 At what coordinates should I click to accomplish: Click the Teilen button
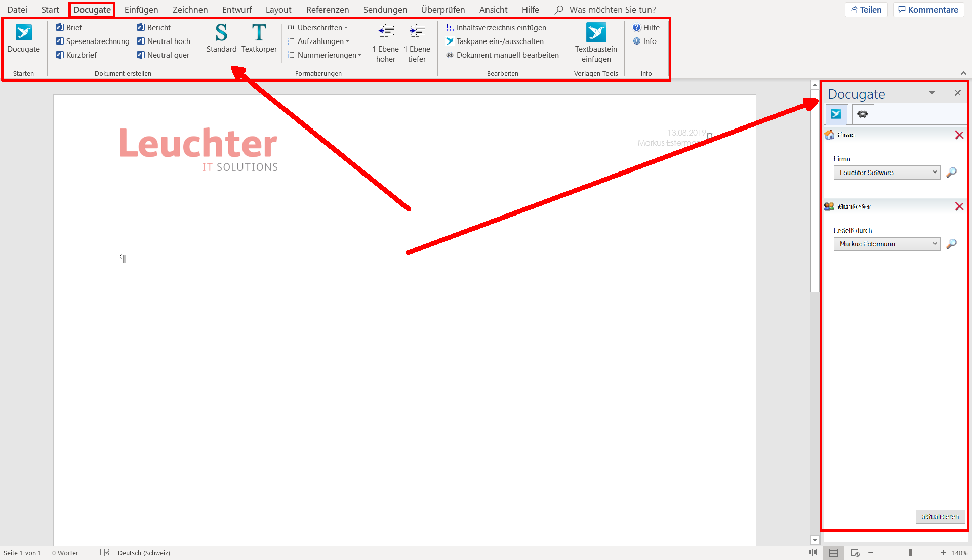[x=866, y=10]
